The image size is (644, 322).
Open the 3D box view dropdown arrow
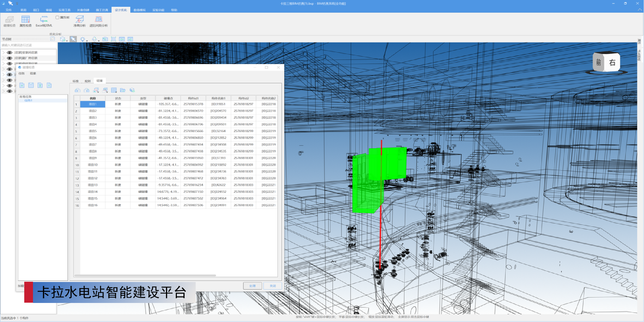click(67, 40)
